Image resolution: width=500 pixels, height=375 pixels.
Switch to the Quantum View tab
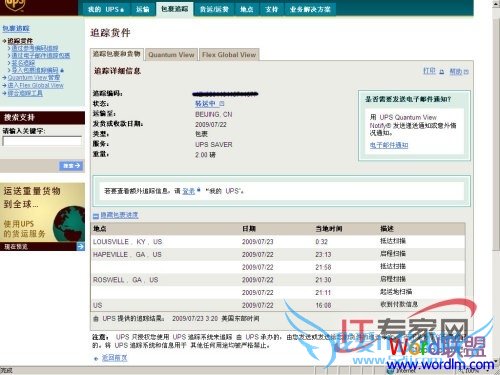coord(171,55)
